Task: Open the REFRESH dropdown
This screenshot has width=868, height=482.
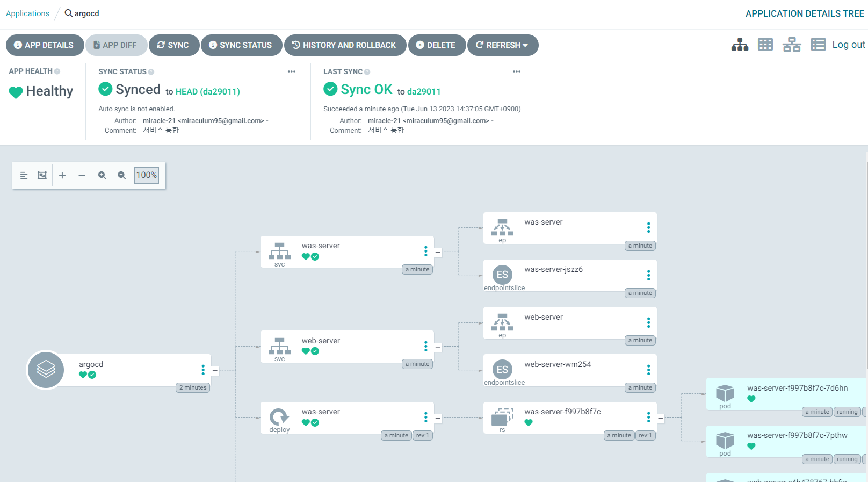Action: 503,45
